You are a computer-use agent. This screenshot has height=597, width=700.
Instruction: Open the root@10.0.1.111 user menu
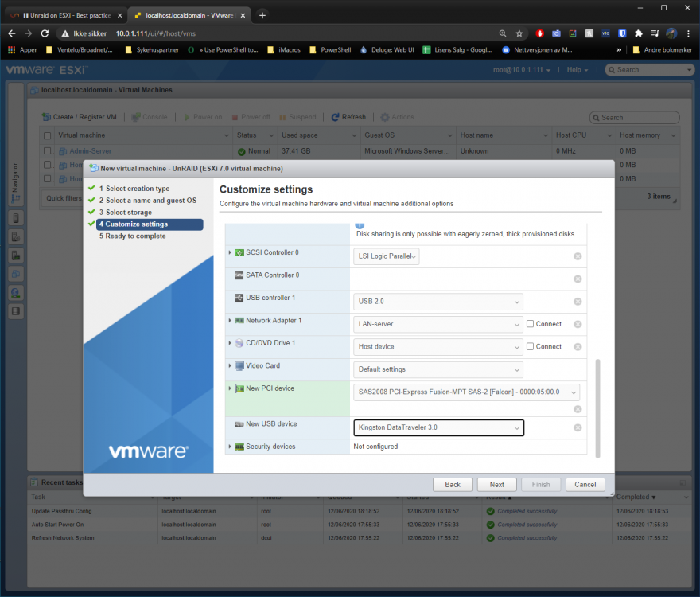[x=522, y=70]
